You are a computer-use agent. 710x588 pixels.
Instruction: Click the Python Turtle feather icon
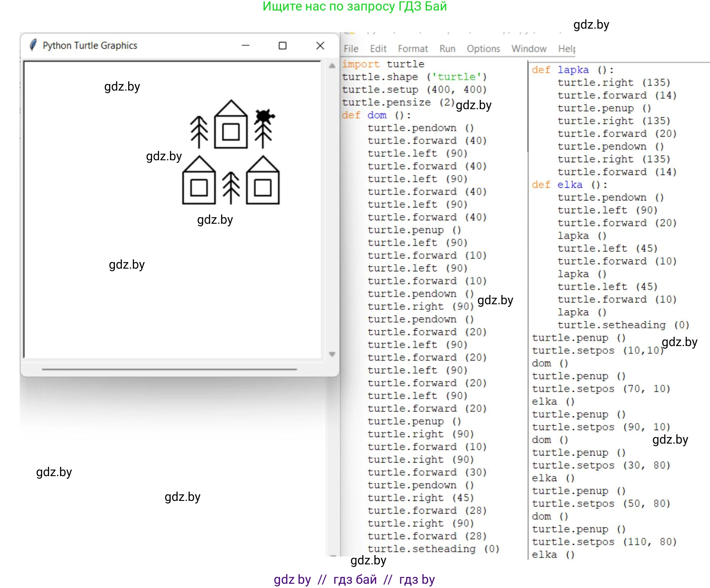(33, 45)
